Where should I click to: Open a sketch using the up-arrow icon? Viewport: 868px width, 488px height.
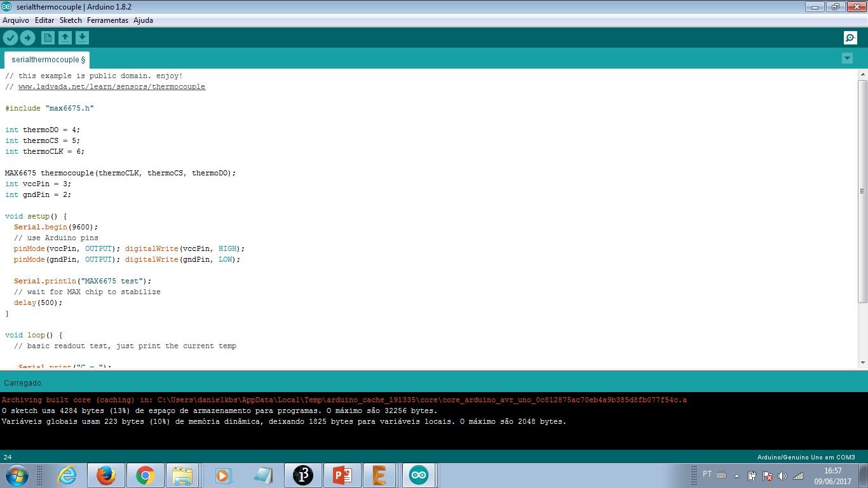65,38
